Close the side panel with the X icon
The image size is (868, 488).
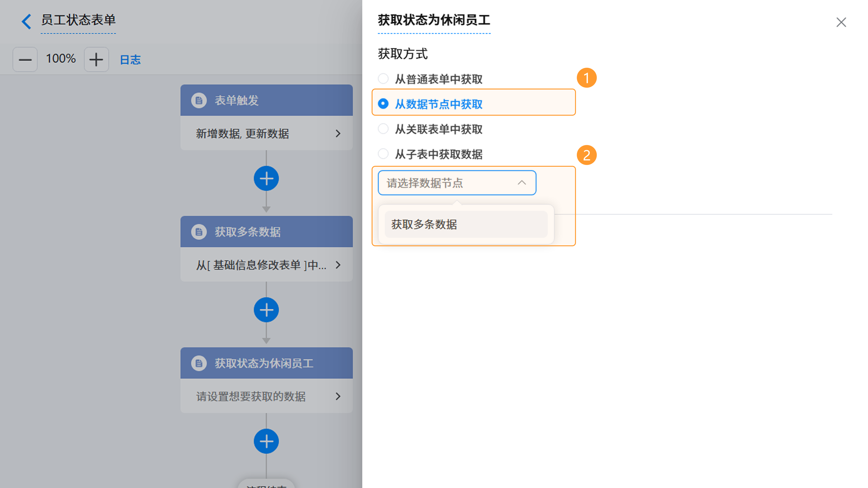tap(841, 22)
